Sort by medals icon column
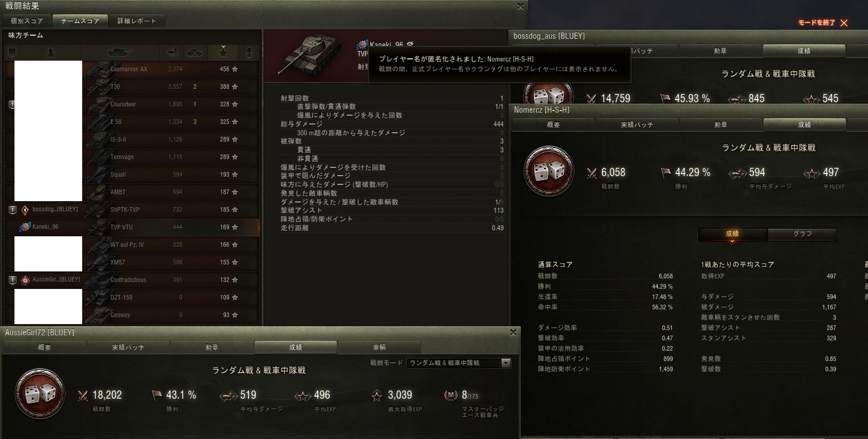Image resolution: width=868 pixels, height=439 pixels. [249, 53]
